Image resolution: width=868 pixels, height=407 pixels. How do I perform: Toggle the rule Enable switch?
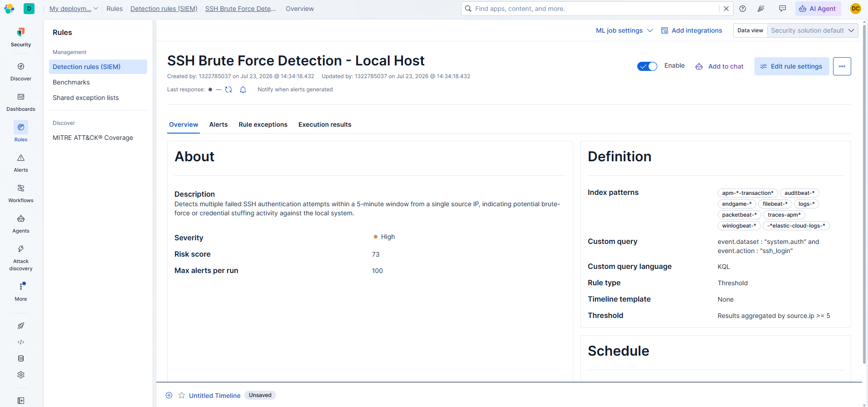[x=647, y=66]
